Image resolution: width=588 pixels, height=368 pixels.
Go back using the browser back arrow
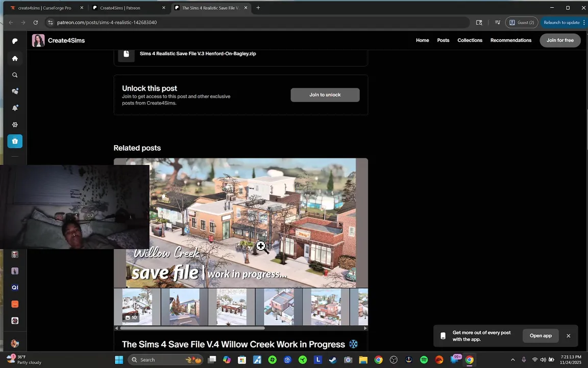(11, 22)
